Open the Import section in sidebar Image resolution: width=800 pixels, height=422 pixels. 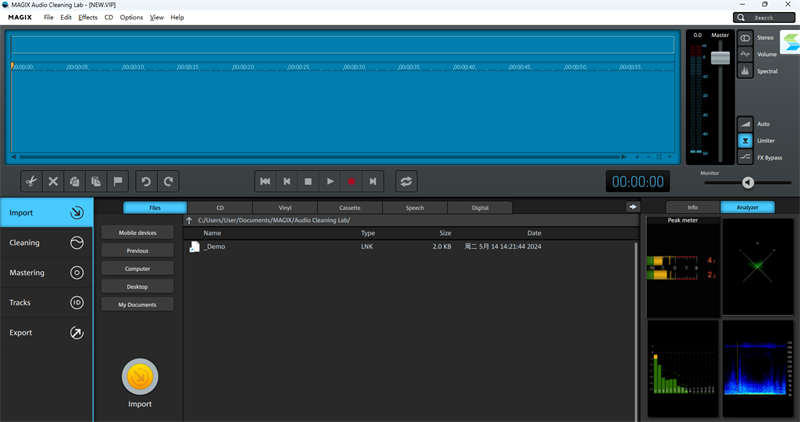pos(46,212)
